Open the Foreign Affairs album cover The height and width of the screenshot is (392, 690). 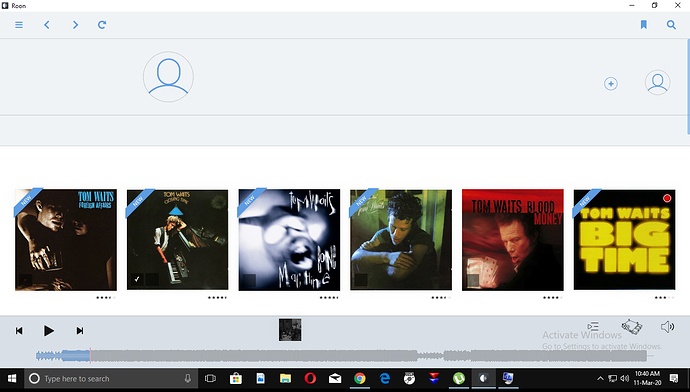click(x=66, y=240)
